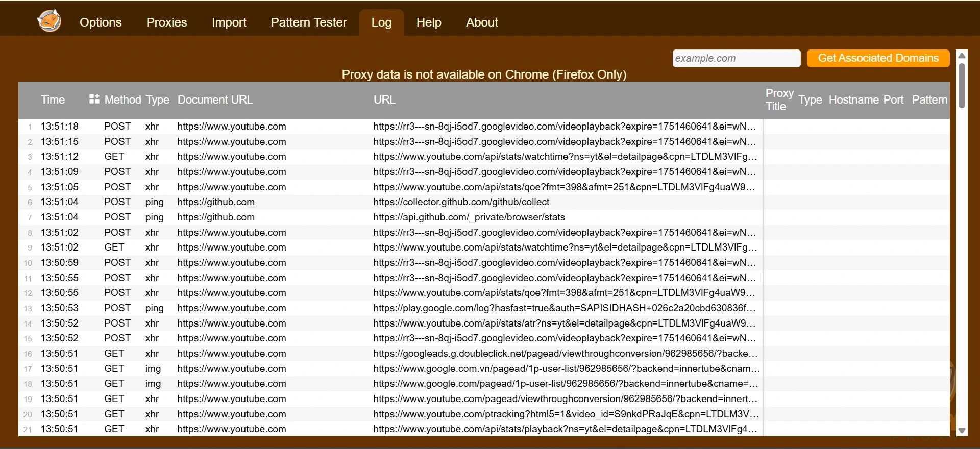This screenshot has width=980, height=449.
Task: Open the Import tab
Action: [229, 22]
